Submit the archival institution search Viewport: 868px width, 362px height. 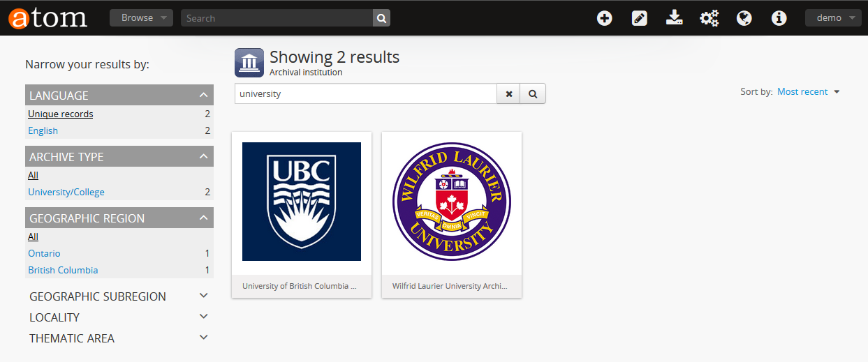pyautogui.click(x=533, y=94)
